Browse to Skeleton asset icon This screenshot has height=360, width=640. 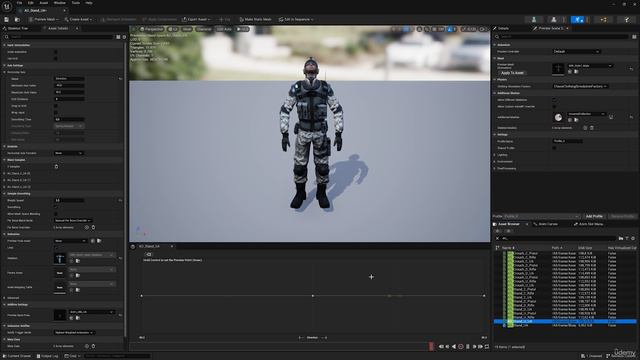point(78,261)
